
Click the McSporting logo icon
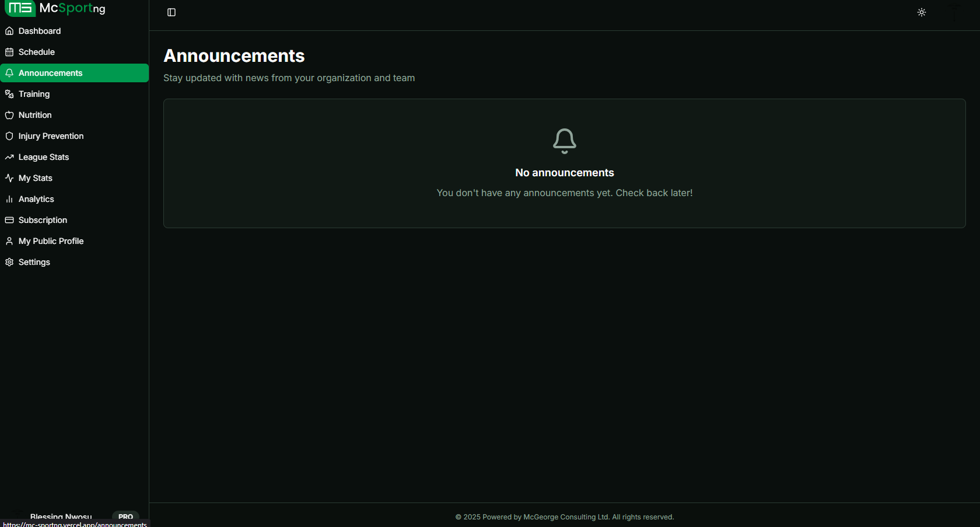tap(20, 8)
